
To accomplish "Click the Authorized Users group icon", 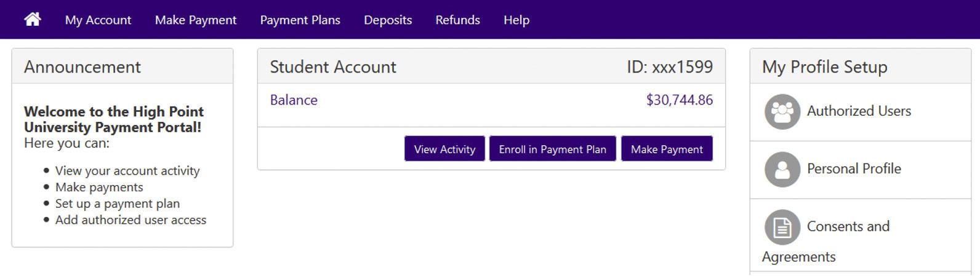I will [782, 111].
